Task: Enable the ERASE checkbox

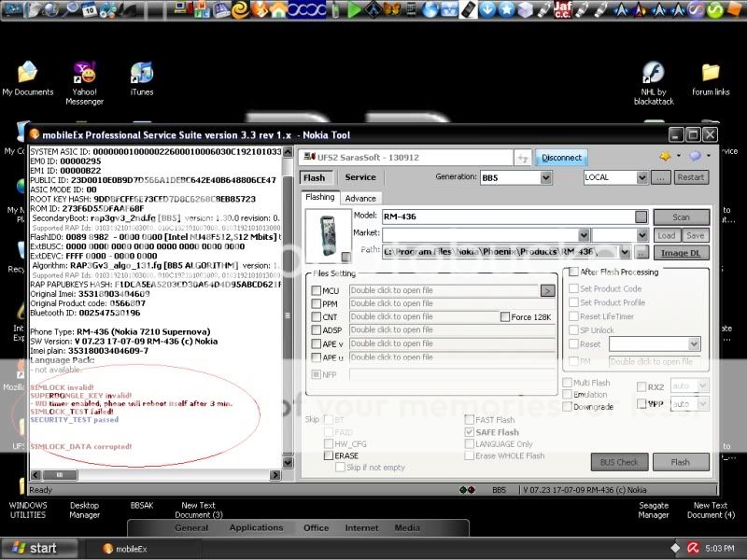Action: [329, 455]
